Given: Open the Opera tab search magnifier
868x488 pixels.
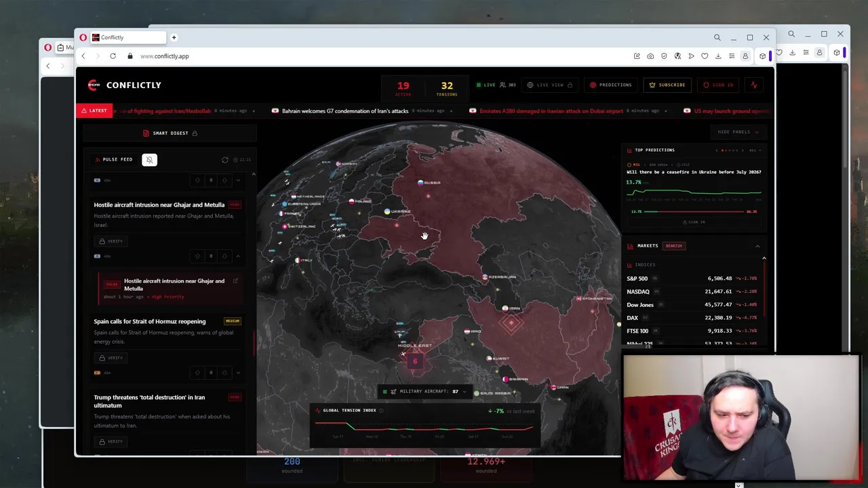Looking at the screenshot, I should (717, 37).
